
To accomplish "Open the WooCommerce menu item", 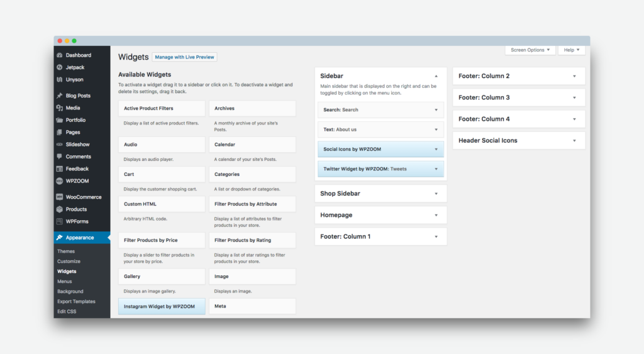I will (82, 197).
